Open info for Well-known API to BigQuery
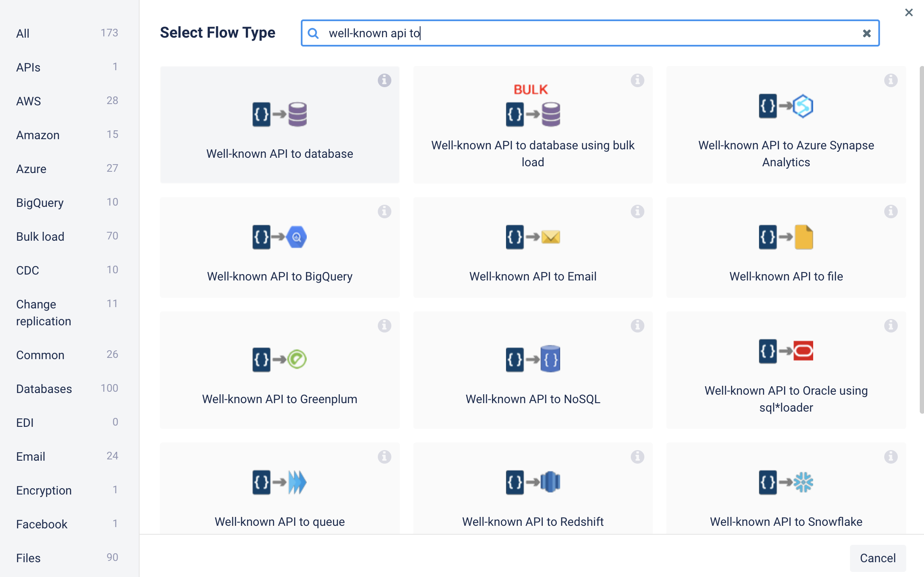 coord(384,211)
